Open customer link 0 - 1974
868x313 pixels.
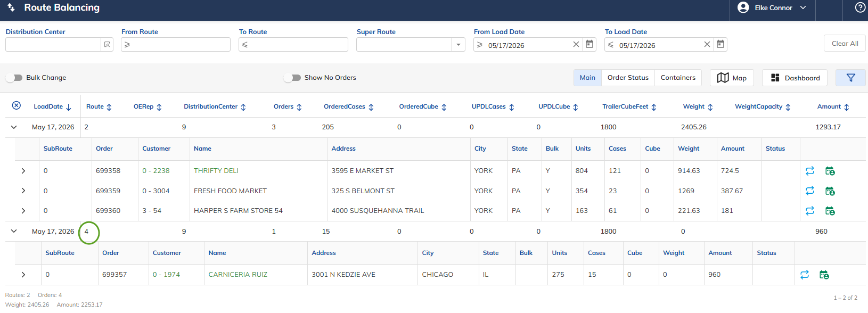coord(166,275)
